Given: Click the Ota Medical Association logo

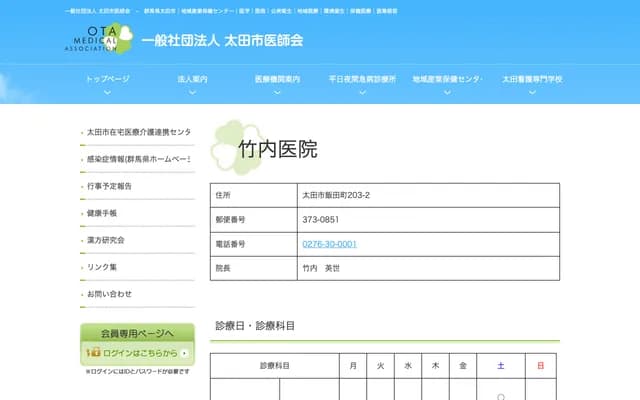Looking at the screenshot, I should click(96, 40).
